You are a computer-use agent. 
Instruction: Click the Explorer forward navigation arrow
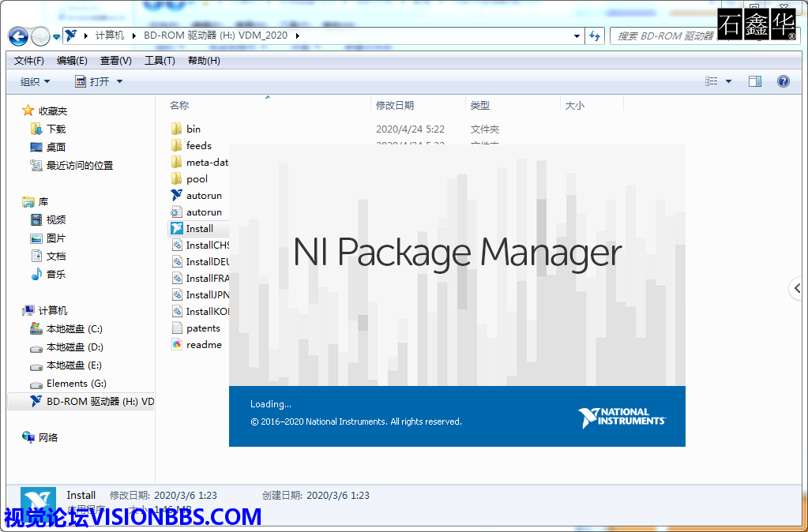coord(40,36)
